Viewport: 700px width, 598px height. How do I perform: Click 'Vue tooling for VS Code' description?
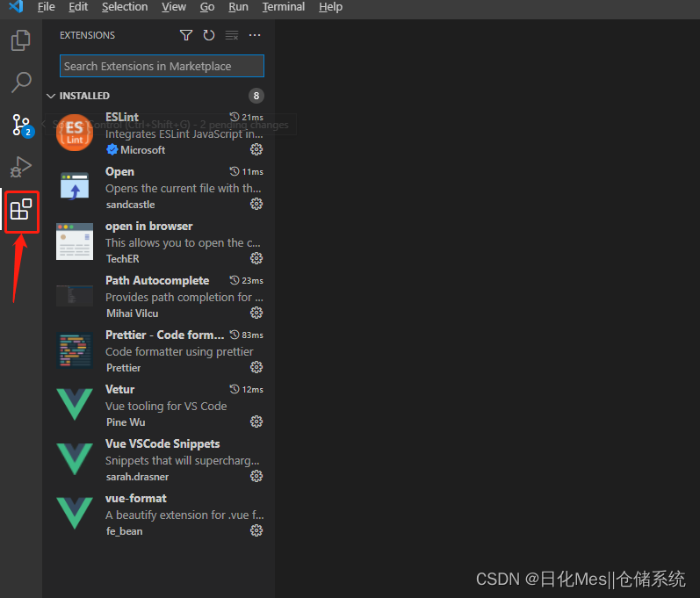166,406
